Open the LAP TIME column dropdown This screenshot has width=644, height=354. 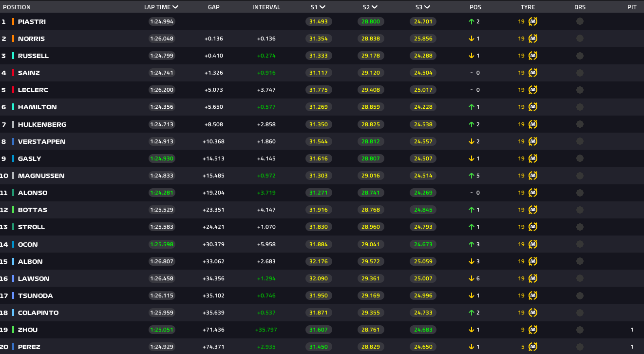point(175,7)
